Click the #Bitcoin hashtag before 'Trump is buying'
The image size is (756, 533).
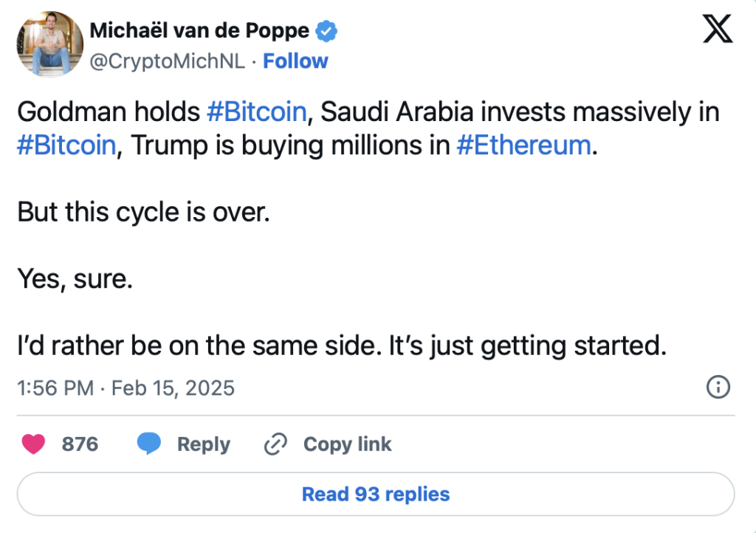coord(66,145)
